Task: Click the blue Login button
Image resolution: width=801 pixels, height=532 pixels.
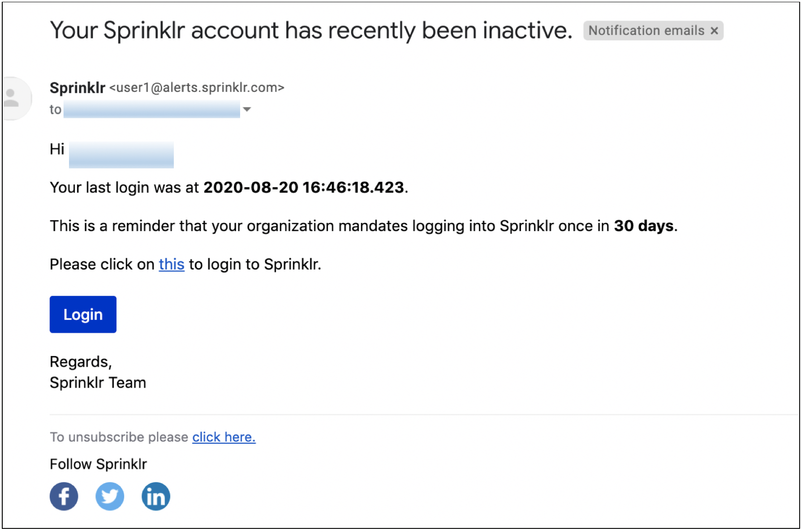Action: pos(83,314)
